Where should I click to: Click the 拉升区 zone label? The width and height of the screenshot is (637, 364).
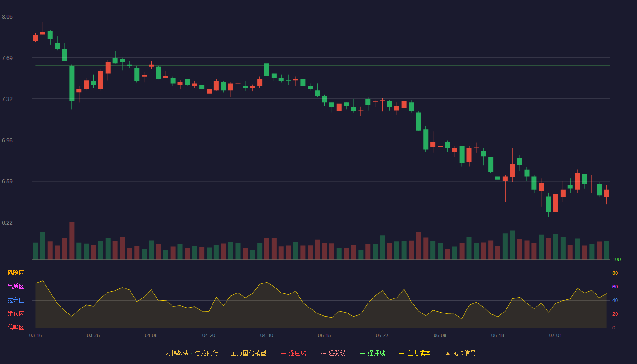tap(15, 300)
